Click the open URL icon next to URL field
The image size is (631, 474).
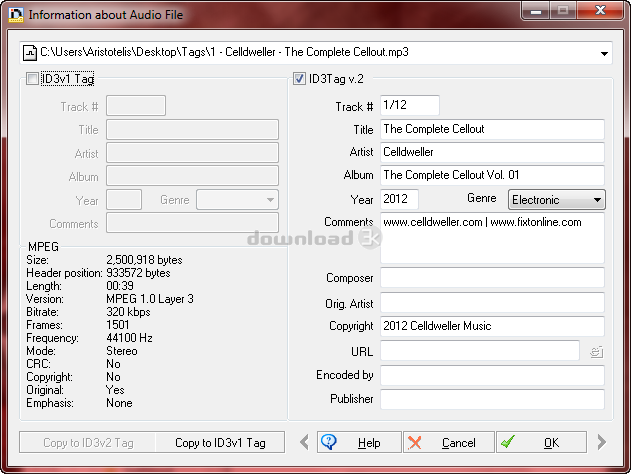coord(596,352)
